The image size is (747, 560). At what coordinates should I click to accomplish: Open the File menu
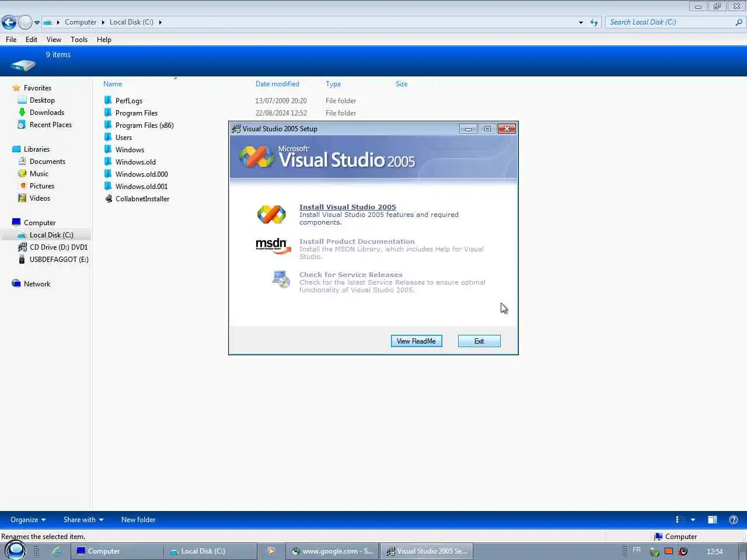(11, 40)
